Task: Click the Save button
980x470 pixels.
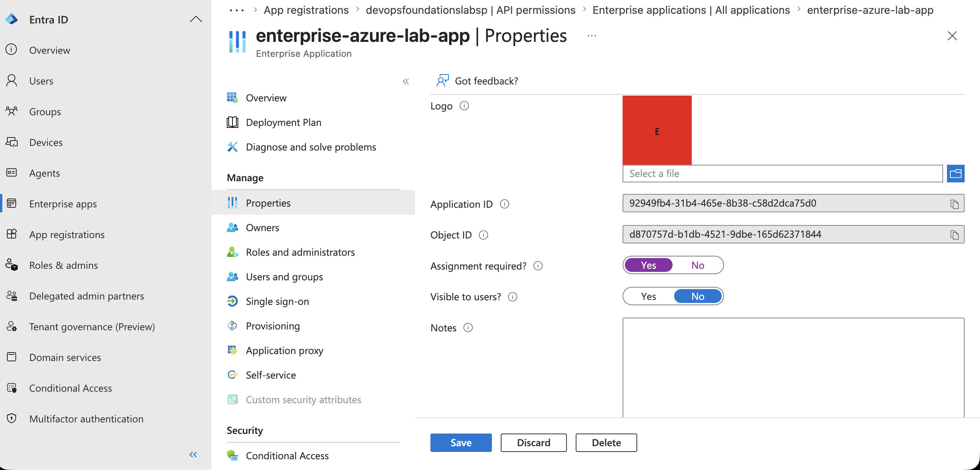Action: [461, 443]
